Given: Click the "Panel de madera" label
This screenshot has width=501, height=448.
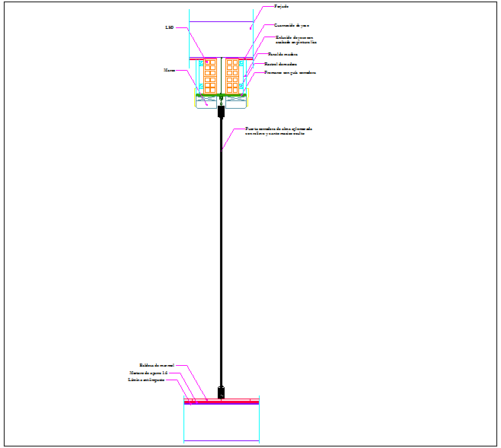Looking at the screenshot, I should (282, 55).
